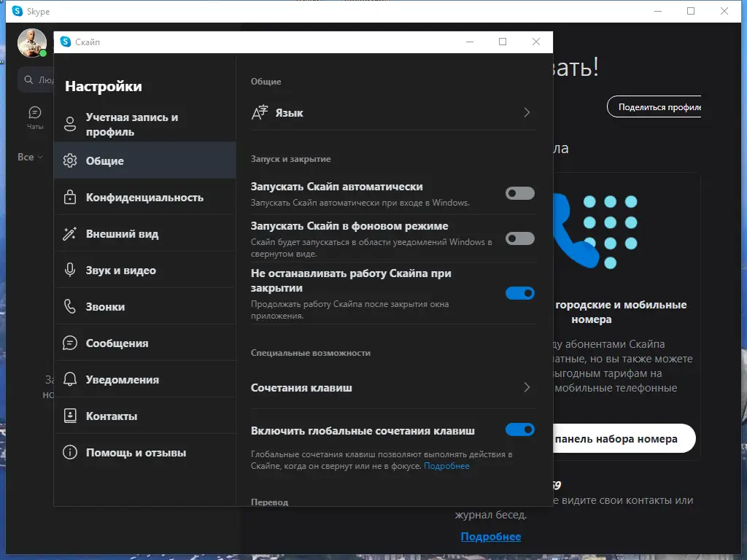747x560 pixels.
Task: Close the main Skype window
Action: point(724,11)
